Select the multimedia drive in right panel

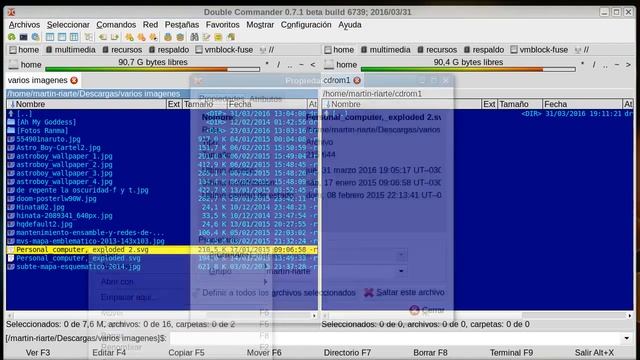386,50
